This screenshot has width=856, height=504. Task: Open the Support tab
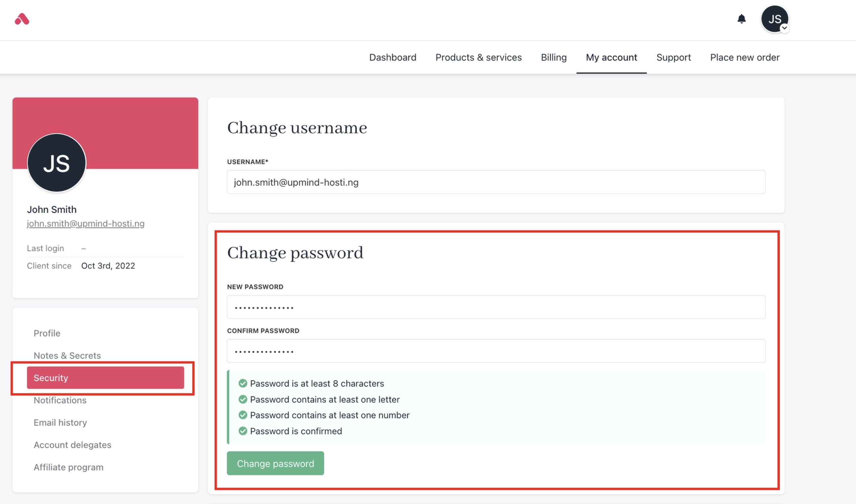click(x=674, y=57)
